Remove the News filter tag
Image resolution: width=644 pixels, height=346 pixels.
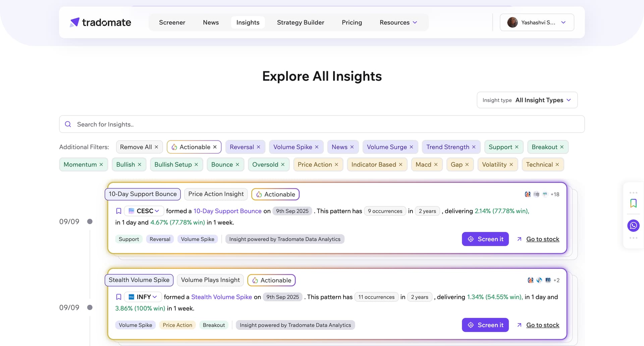[x=352, y=147]
